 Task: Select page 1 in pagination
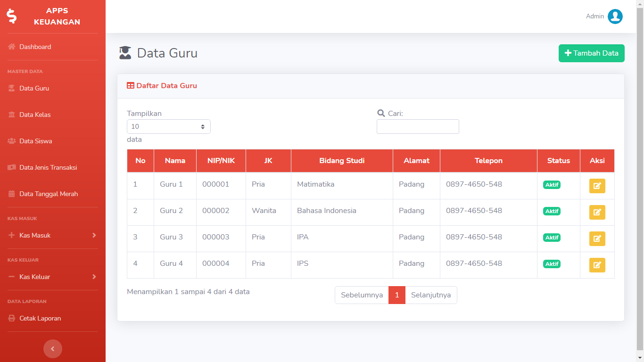click(397, 295)
